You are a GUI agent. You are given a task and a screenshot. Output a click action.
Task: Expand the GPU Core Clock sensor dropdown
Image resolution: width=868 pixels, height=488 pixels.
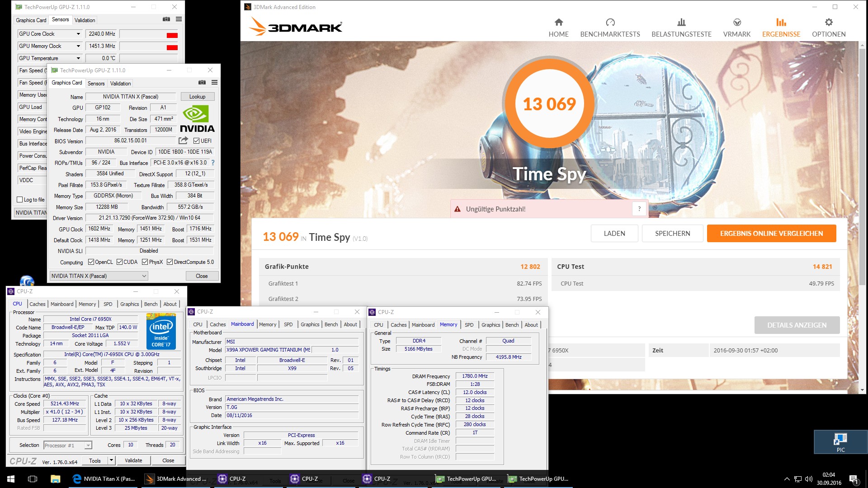coord(78,34)
